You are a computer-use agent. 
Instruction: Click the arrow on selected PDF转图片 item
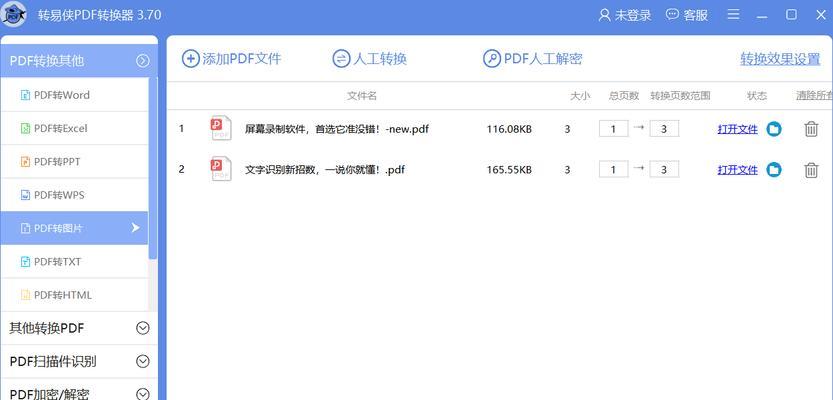point(135,228)
